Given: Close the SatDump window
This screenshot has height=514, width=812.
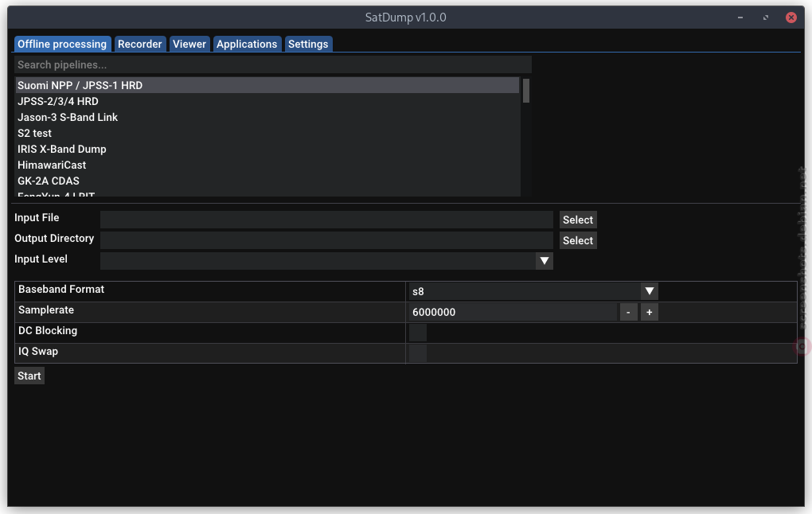Looking at the screenshot, I should (791, 18).
